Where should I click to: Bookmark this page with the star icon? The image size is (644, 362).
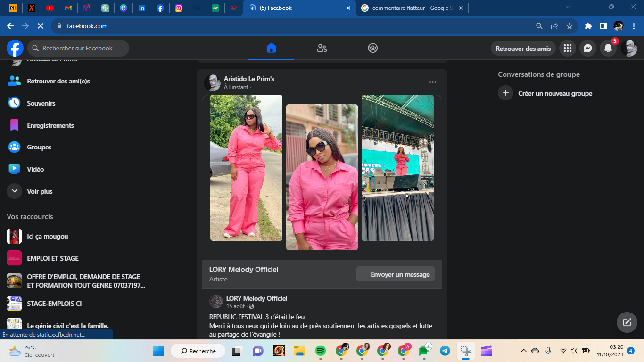coord(570,26)
